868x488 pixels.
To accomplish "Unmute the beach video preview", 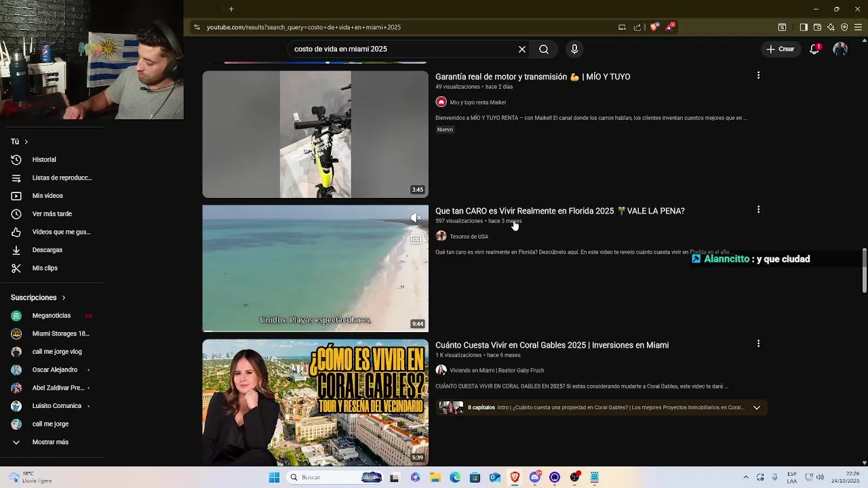I will click(x=416, y=218).
